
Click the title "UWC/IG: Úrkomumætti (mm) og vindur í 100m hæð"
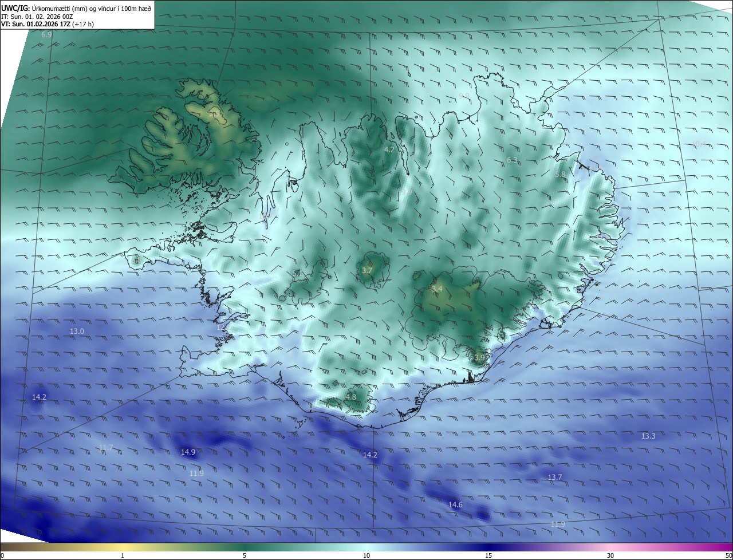[x=76, y=8]
